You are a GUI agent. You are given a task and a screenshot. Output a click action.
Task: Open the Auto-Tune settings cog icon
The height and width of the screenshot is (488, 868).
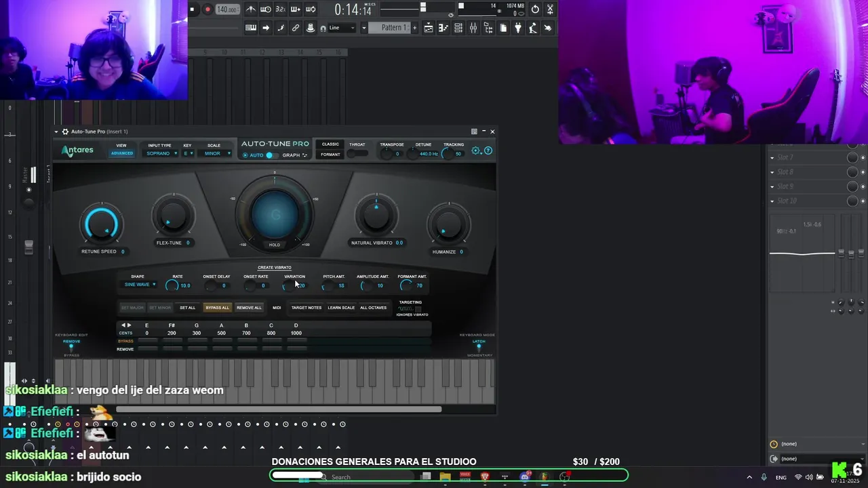476,150
